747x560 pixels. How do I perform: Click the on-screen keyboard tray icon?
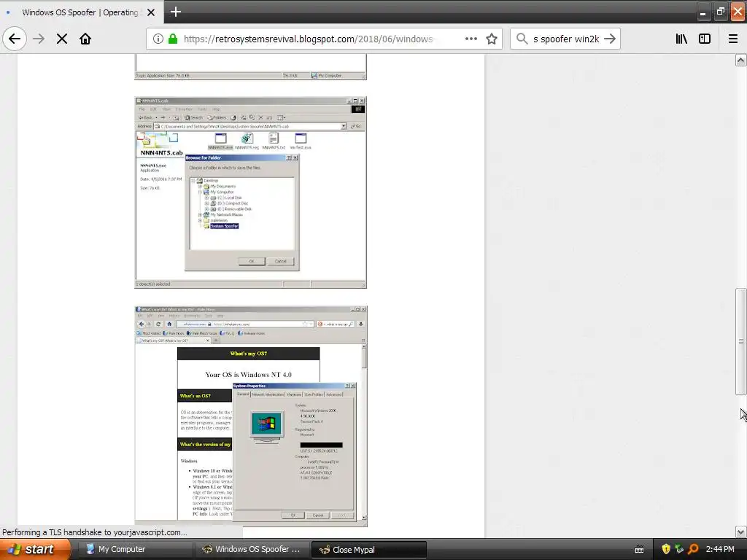pyautogui.click(x=639, y=550)
